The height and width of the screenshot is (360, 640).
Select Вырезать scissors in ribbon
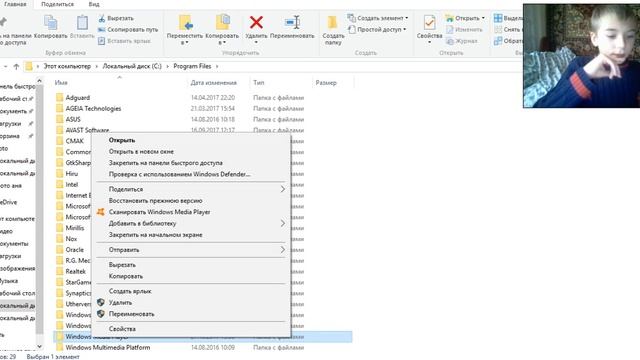pyautogui.click(x=116, y=18)
